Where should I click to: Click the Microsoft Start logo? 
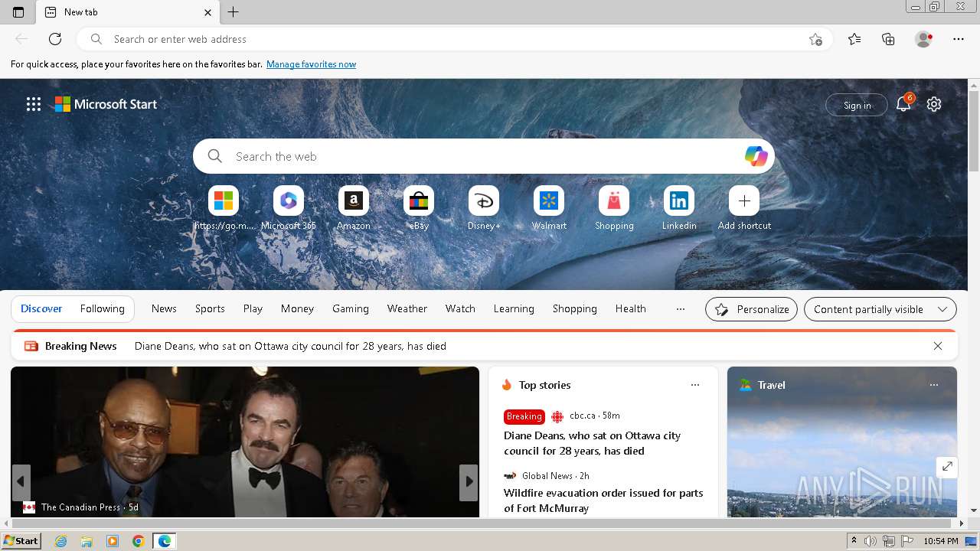coord(106,104)
